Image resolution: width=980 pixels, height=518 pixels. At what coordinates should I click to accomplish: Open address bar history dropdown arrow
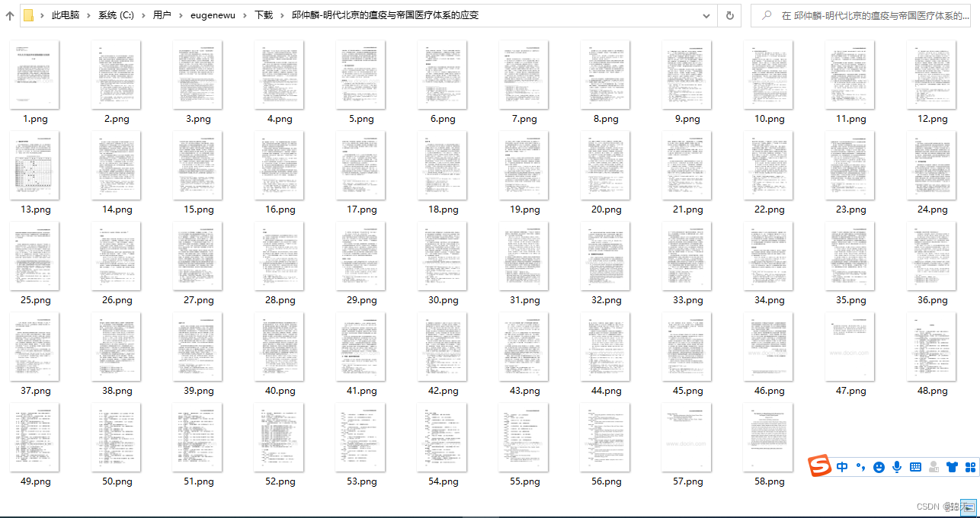(706, 15)
